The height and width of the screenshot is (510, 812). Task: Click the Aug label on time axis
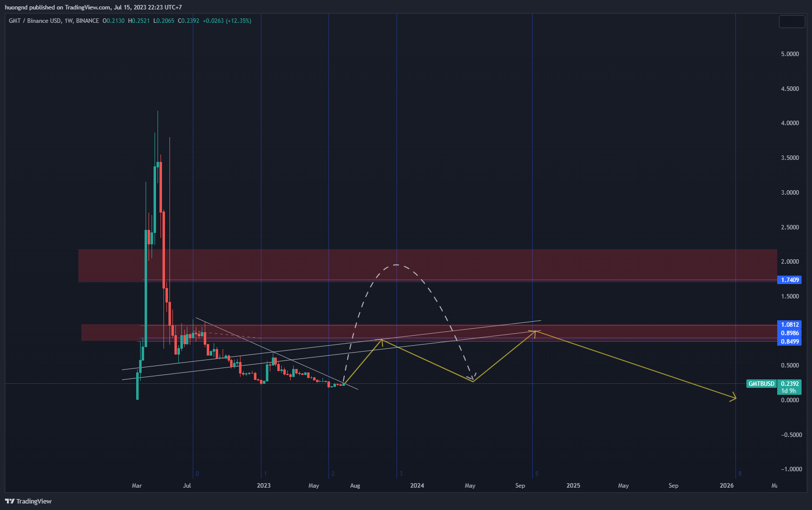[355, 486]
